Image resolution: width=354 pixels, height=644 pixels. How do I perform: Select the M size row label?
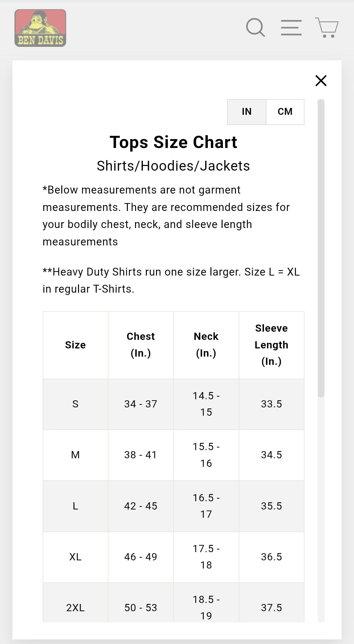(x=75, y=455)
